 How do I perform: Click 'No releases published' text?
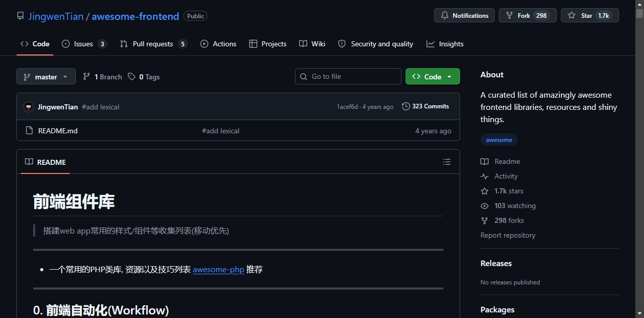pos(510,282)
